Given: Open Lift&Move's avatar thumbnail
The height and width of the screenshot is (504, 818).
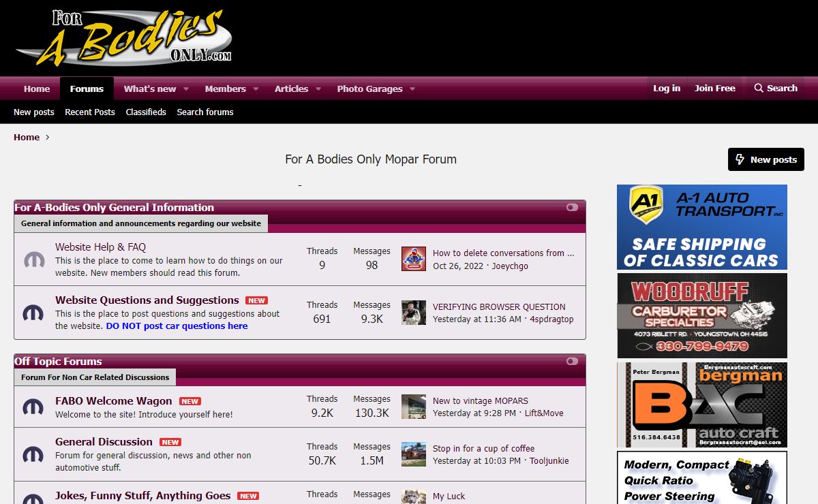Looking at the screenshot, I should [x=414, y=407].
